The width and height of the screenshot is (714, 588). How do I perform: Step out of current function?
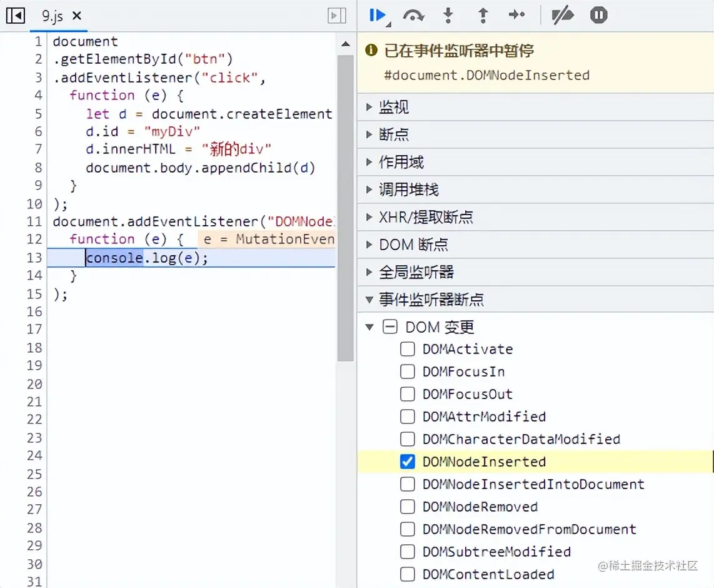click(x=483, y=16)
